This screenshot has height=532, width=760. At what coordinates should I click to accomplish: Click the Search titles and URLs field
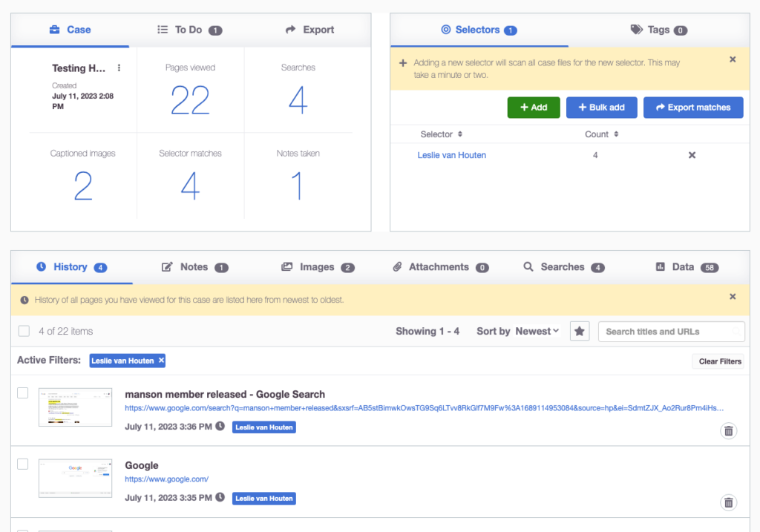tap(671, 332)
